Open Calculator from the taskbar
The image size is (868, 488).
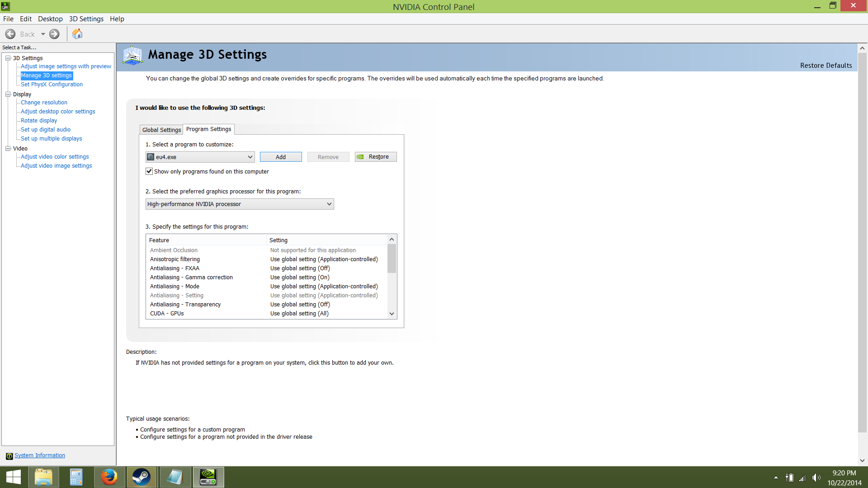[x=76, y=477]
